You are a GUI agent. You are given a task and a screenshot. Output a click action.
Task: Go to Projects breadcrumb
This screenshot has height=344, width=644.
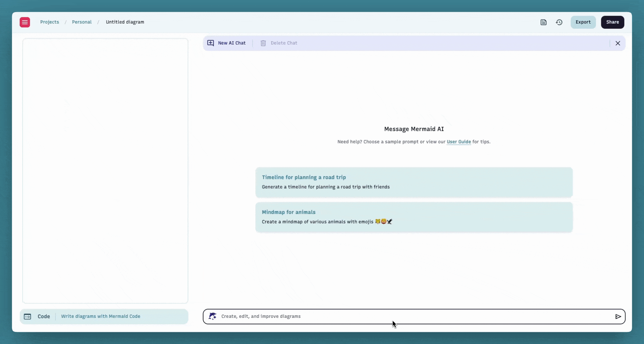(x=49, y=22)
